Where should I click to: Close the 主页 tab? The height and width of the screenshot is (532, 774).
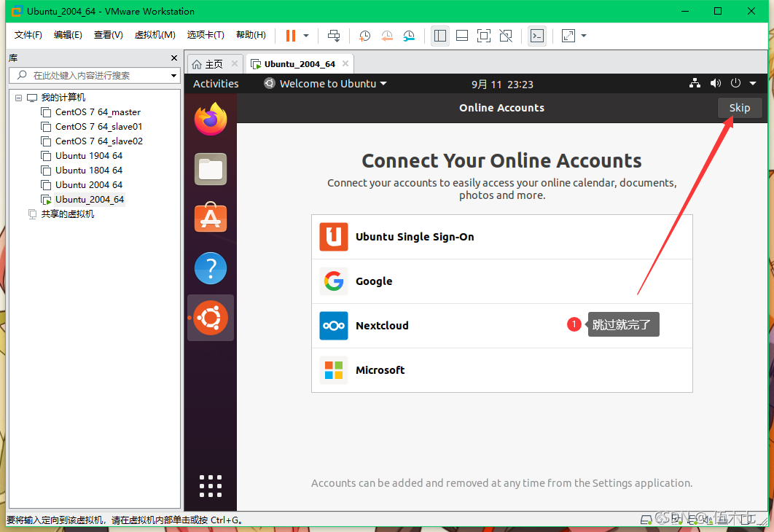point(235,63)
